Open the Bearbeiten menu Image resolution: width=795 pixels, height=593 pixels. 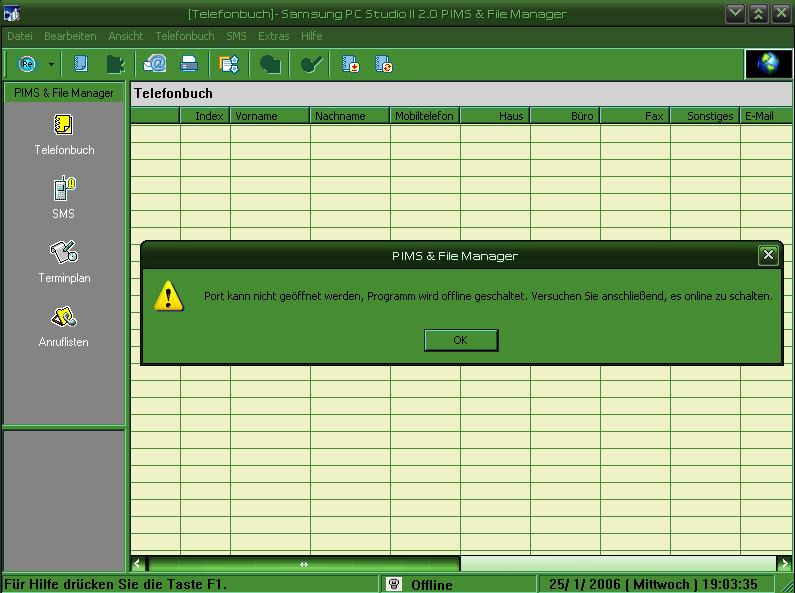(x=70, y=36)
